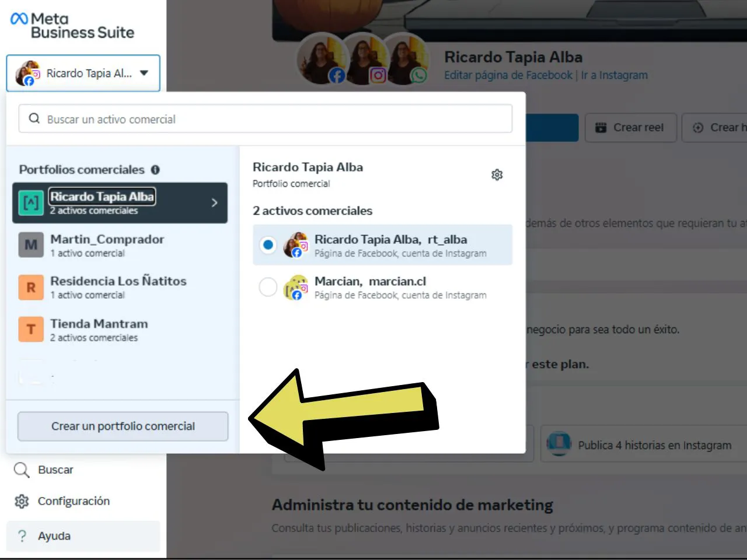Viewport: 747px width, 560px height.
Task: Click the search magnifier in asset search box
Action: click(x=34, y=118)
